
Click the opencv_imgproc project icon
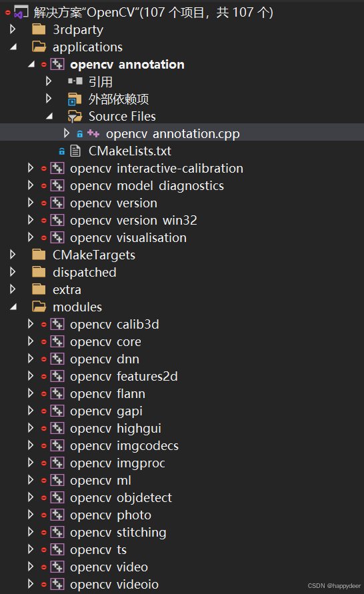pyautogui.click(x=57, y=463)
